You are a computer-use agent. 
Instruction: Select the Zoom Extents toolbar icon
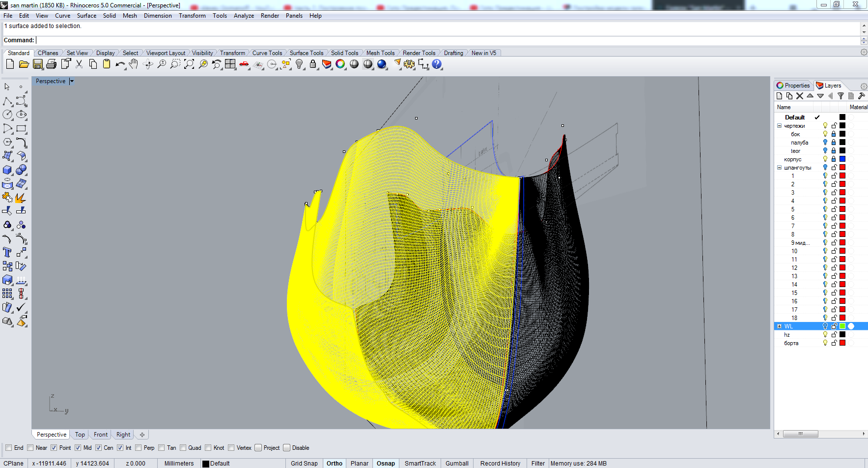[189, 64]
